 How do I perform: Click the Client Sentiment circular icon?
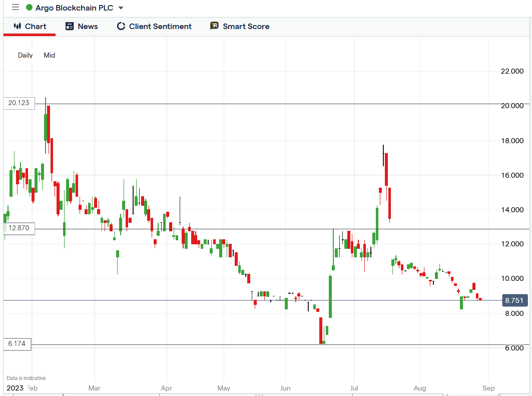121,26
